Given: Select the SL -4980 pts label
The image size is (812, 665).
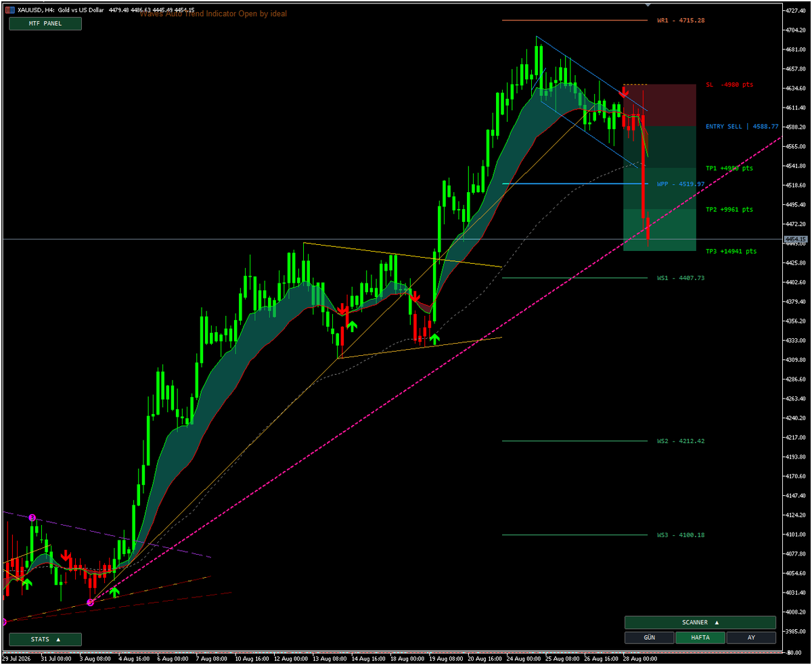Looking at the screenshot, I should tap(729, 85).
